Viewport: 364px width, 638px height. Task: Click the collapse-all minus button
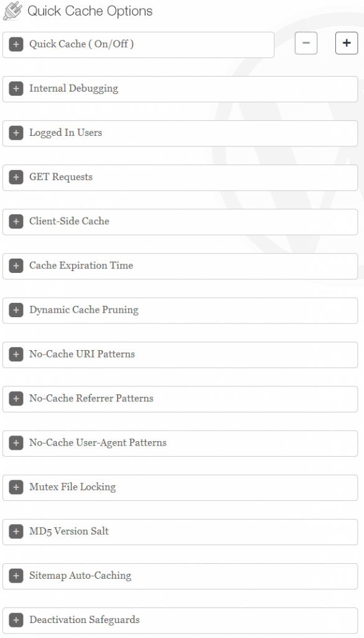pyautogui.click(x=306, y=43)
